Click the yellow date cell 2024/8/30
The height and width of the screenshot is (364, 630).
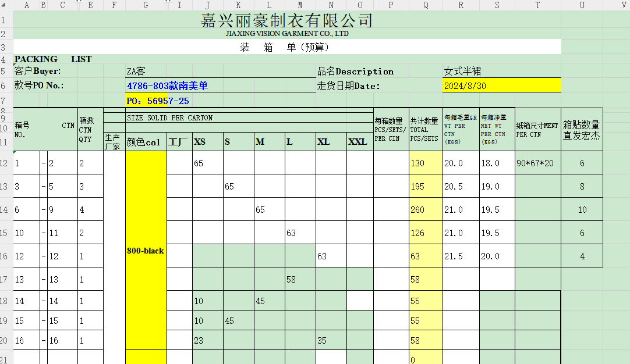501,85
